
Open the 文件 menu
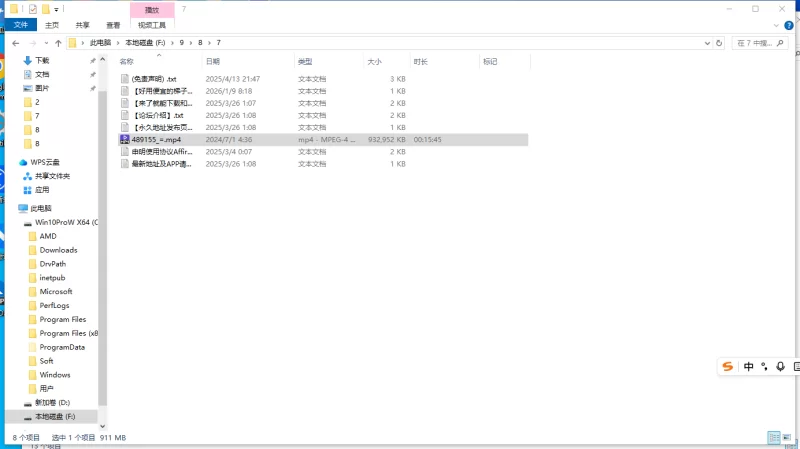pyautogui.click(x=21, y=24)
